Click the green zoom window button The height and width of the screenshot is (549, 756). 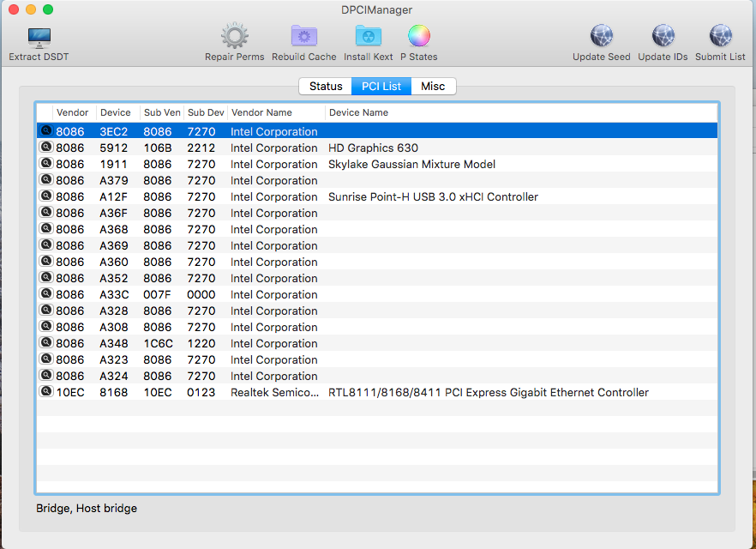pos(48,9)
